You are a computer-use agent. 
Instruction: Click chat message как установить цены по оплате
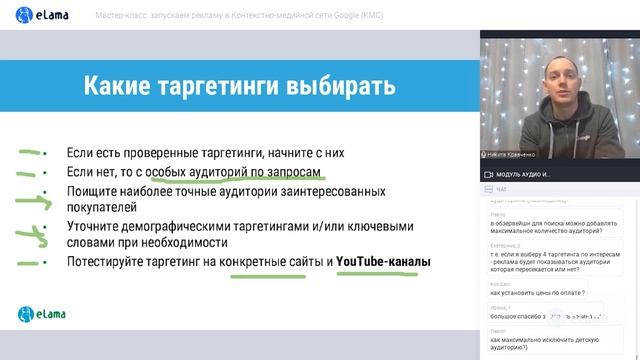pyautogui.click(x=538, y=289)
